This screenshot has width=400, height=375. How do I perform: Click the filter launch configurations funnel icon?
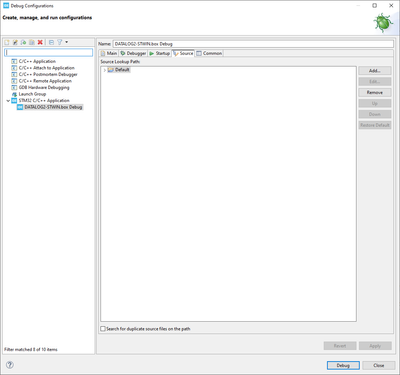point(60,42)
